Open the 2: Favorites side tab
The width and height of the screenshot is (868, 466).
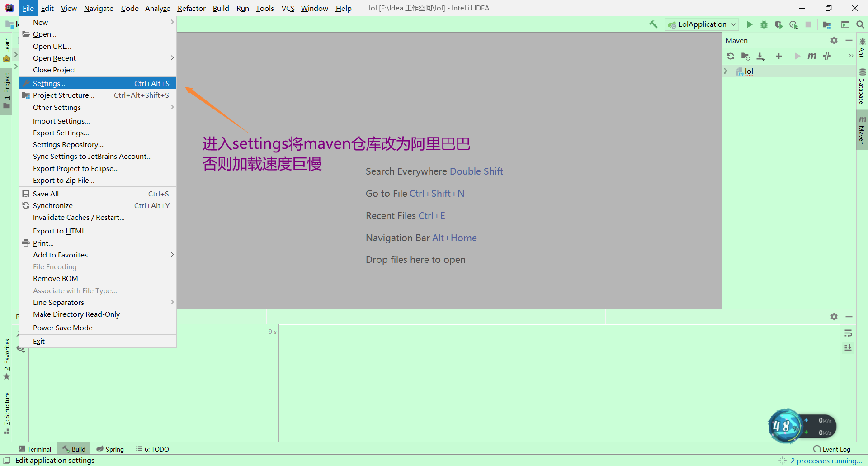(x=6, y=359)
